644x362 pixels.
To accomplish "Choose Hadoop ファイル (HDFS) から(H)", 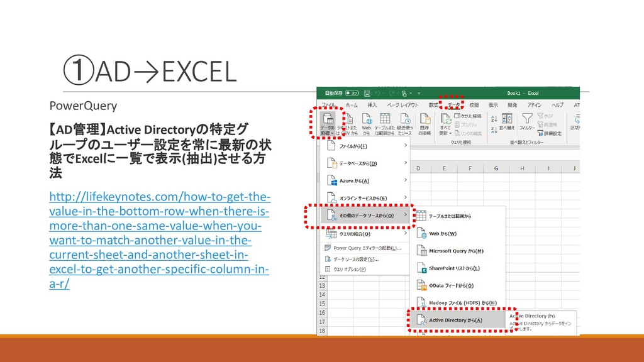I will click(458, 302).
